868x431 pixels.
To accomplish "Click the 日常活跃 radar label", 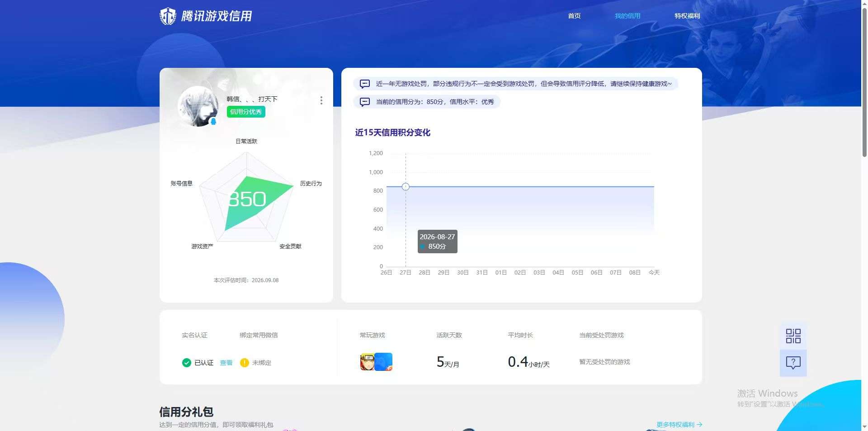I will point(246,141).
